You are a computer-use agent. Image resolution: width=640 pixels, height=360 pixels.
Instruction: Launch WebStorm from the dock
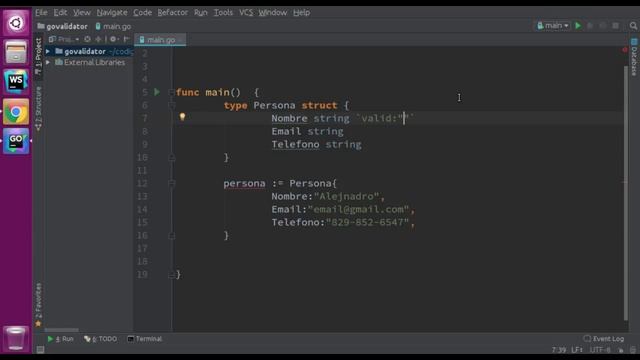click(16, 82)
